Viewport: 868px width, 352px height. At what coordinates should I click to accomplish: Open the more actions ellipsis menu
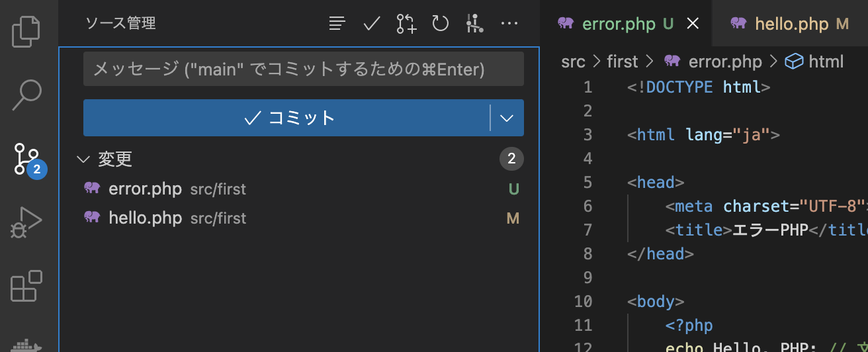[x=509, y=24]
